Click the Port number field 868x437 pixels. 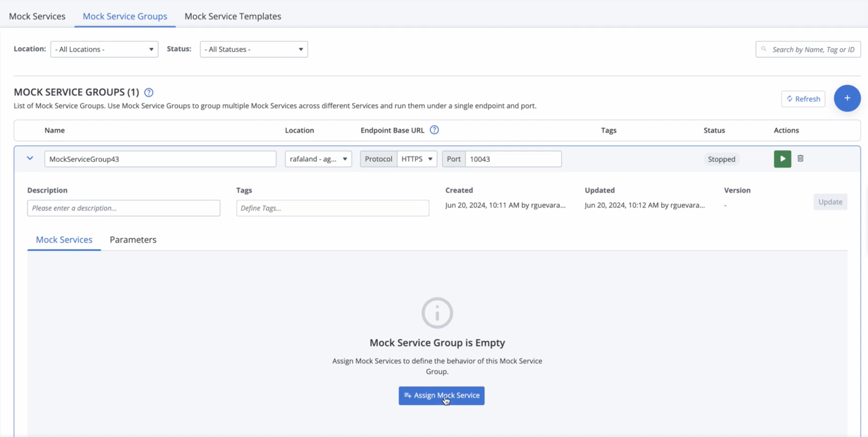pyautogui.click(x=513, y=159)
